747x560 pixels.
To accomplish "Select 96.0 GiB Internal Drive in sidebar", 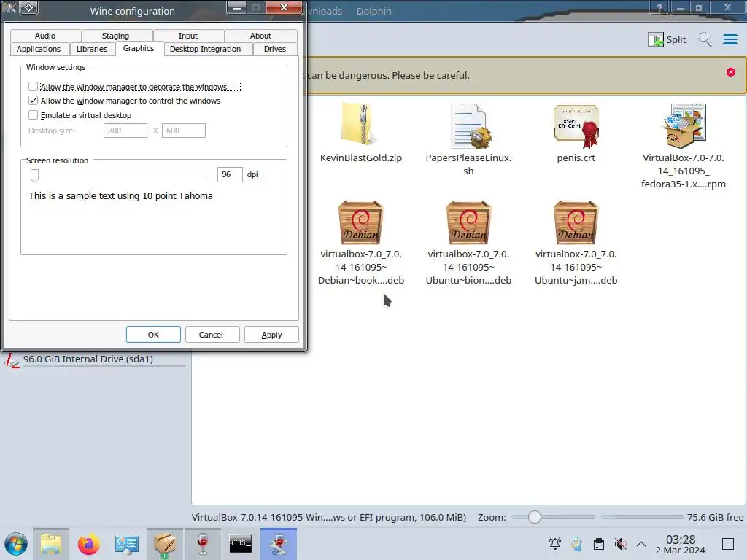I will coord(93,359).
